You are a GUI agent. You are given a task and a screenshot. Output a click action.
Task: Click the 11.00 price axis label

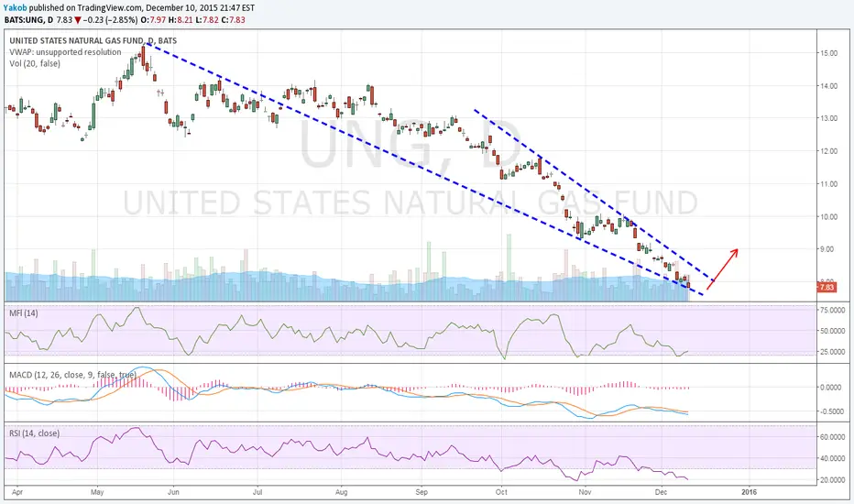828,183
